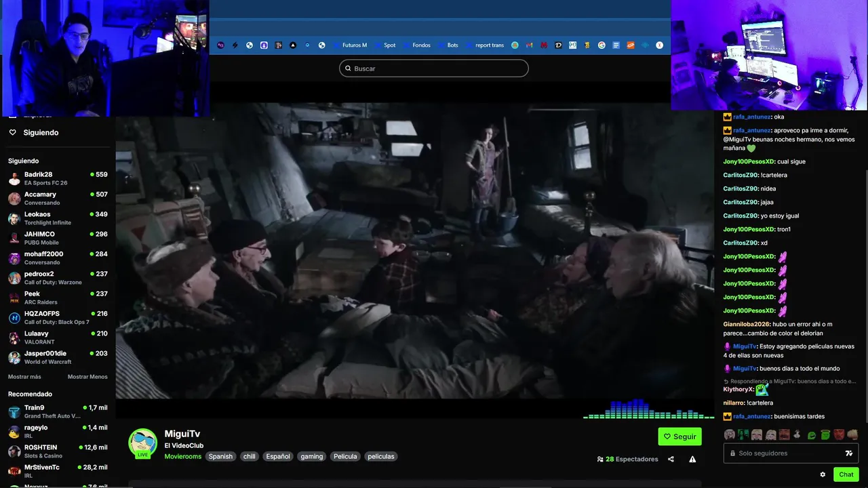The height and width of the screenshot is (488, 868).
Task: Open the Movierooms category link
Action: (x=183, y=457)
